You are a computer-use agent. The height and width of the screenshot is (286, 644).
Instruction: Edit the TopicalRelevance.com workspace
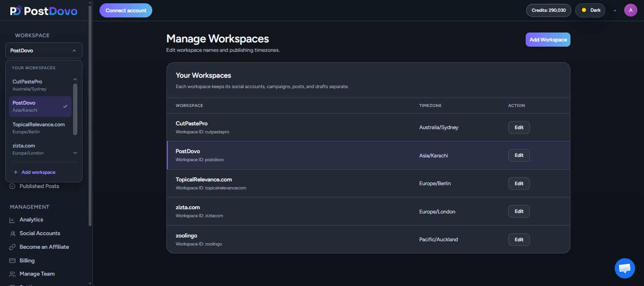tap(519, 184)
